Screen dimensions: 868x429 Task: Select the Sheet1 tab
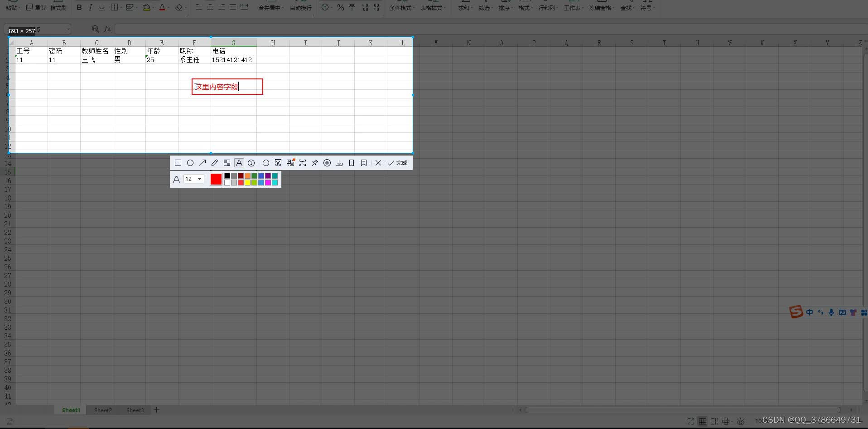click(71, 410)
